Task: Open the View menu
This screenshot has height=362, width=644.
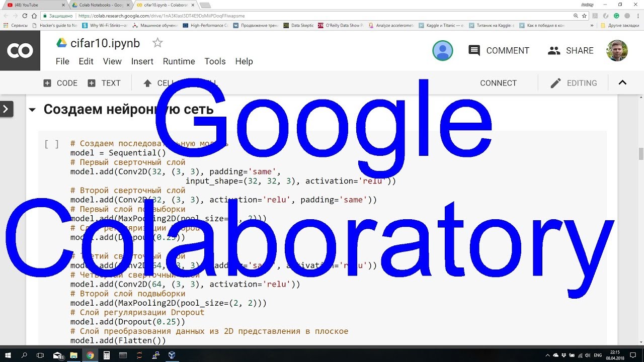Action: [112, 61]
